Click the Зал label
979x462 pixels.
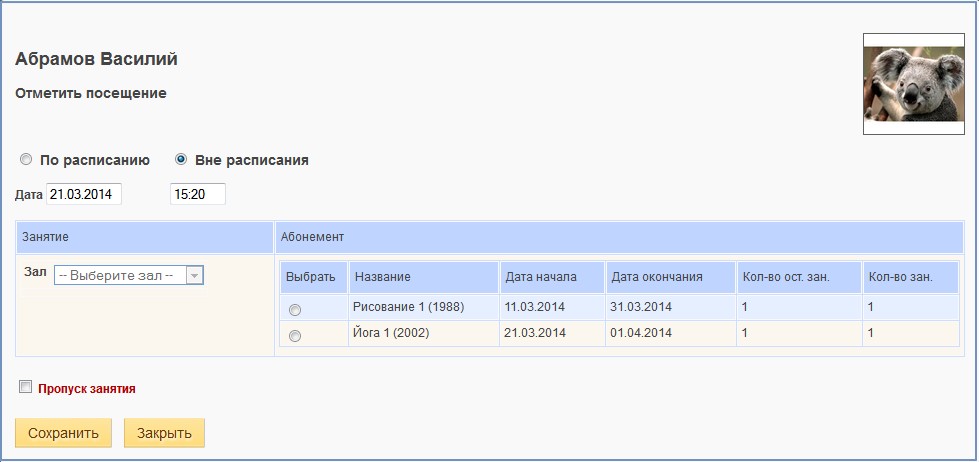(36, 272)
